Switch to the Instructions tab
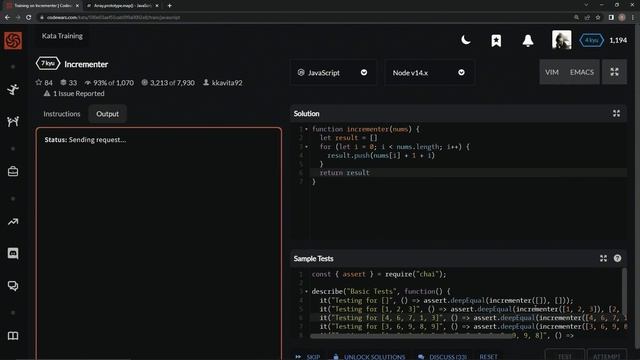 62,114
